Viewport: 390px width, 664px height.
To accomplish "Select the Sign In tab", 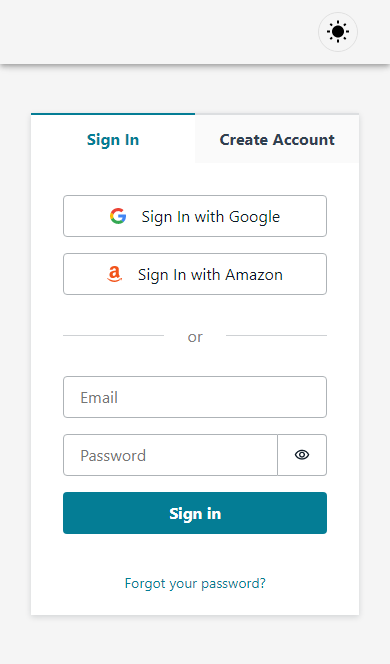I will click(x=113, y=139).
